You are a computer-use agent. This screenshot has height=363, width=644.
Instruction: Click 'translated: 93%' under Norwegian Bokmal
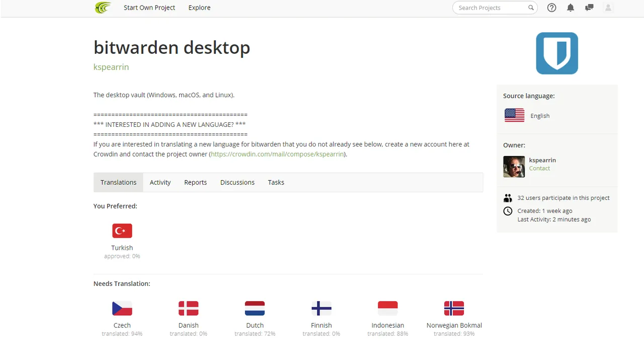[x=454, y=334]
